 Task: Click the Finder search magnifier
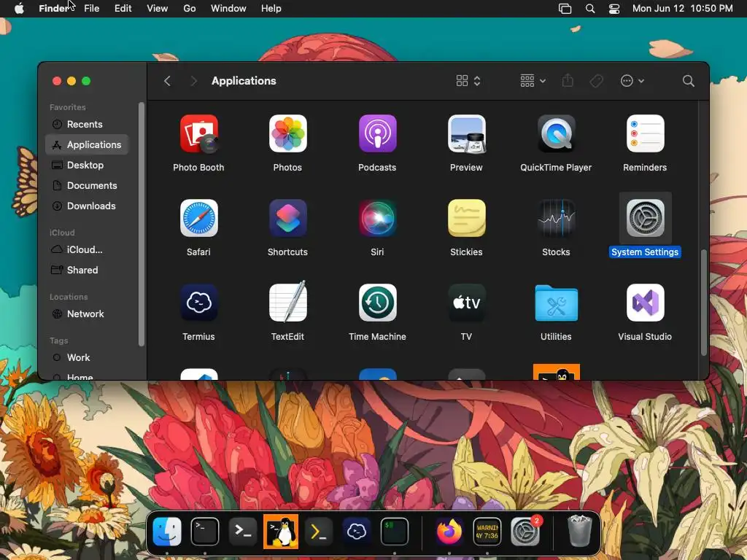[688, 81]
